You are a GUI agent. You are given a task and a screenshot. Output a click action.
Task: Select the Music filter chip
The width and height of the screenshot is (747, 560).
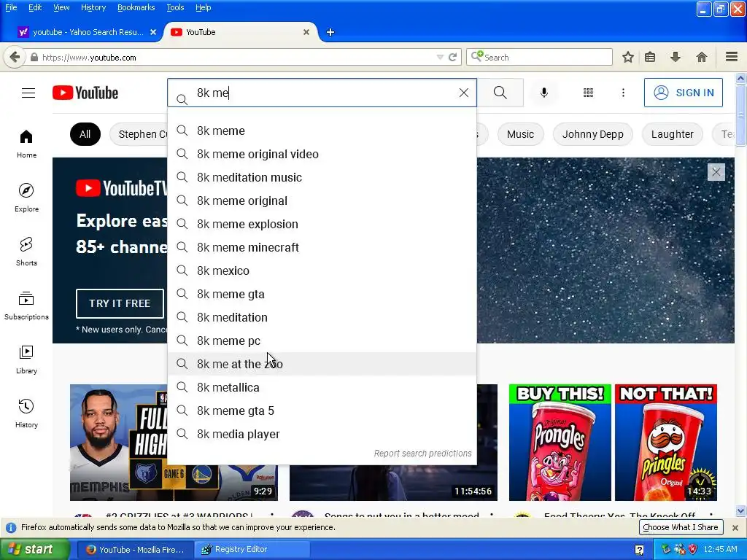click(520, 134)
